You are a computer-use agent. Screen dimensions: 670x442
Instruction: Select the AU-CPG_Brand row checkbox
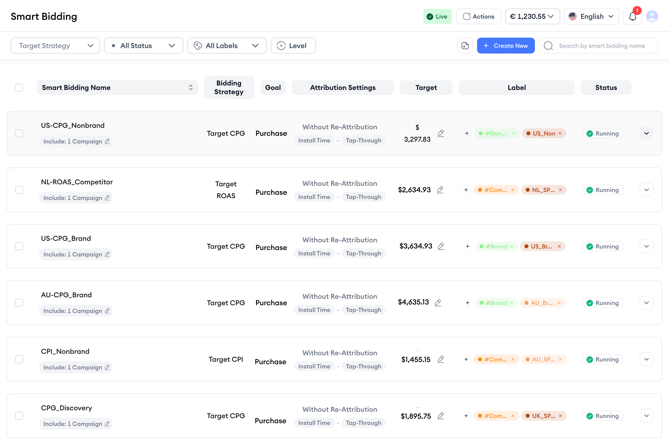(x=19, y=303)
